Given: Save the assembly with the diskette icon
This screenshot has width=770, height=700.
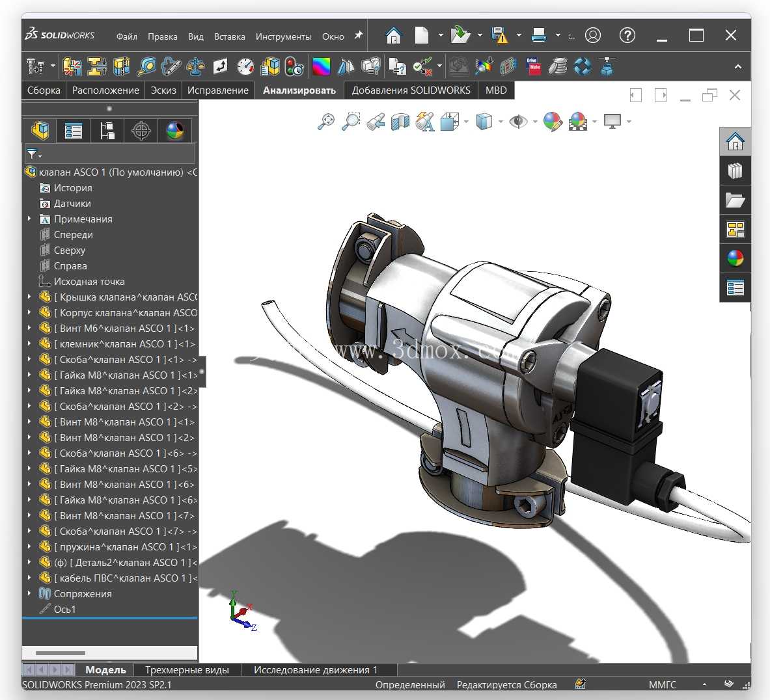Looking at the screenshot, I should [499, 35].
